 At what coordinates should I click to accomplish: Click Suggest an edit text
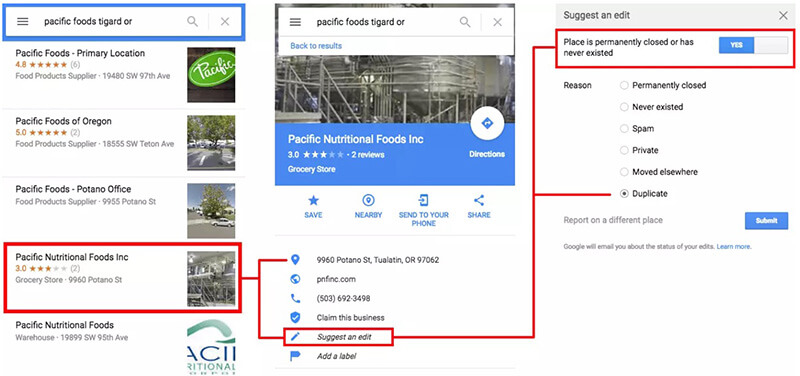344,337
